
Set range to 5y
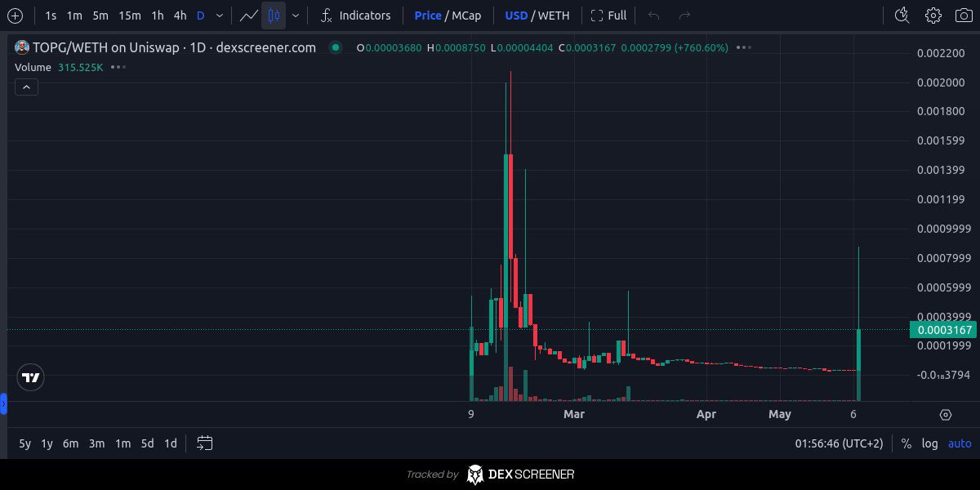(25, 443)
